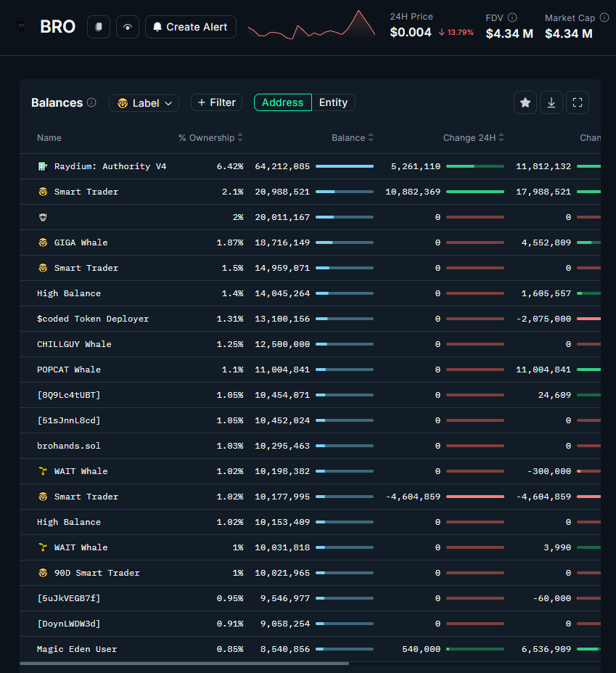Screen dimensions: 616x673
Task: Click the Raydium Authority V4 row icon
Action: [x=43, y=166]
